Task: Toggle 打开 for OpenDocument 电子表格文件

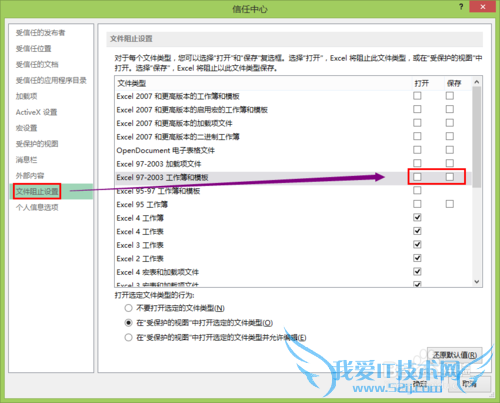Action: tap(417, 150)
